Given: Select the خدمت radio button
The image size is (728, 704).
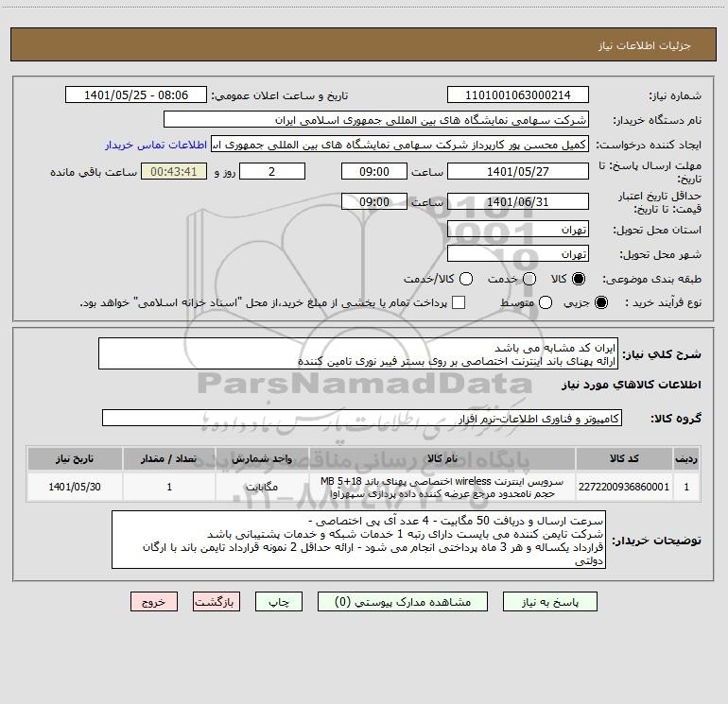Looking at the screenshot, I should (529, 279).
